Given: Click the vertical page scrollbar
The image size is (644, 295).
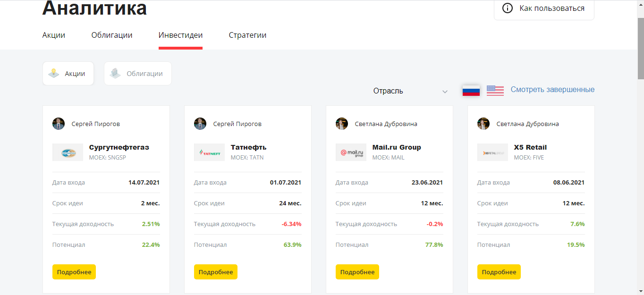Looking at the screenshot, I should coord(640,47).
